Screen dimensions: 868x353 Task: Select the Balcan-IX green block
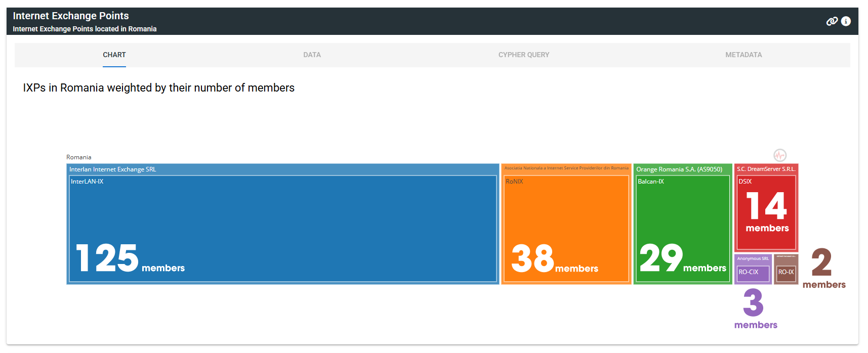(683, 229)
